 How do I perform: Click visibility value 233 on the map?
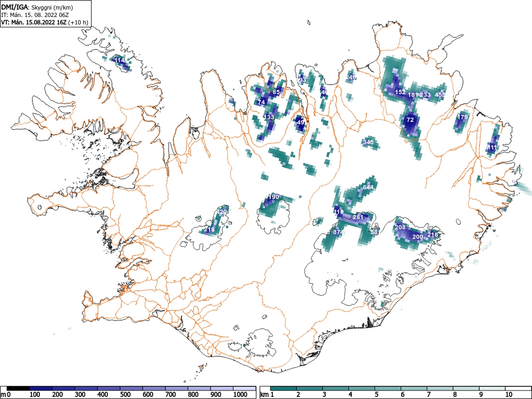(425, 95)
